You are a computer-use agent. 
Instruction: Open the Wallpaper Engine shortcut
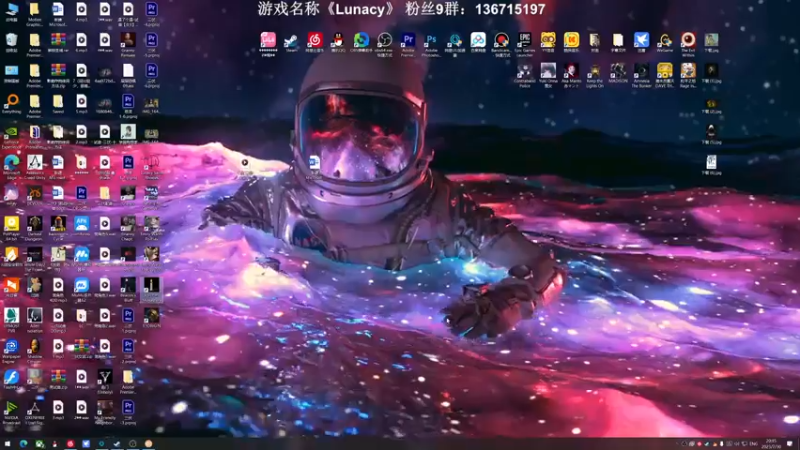coord(11,351)
